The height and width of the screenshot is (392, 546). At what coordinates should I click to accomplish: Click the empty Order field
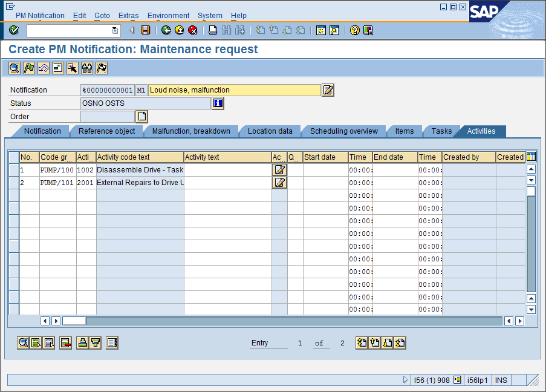pos(108,116)
